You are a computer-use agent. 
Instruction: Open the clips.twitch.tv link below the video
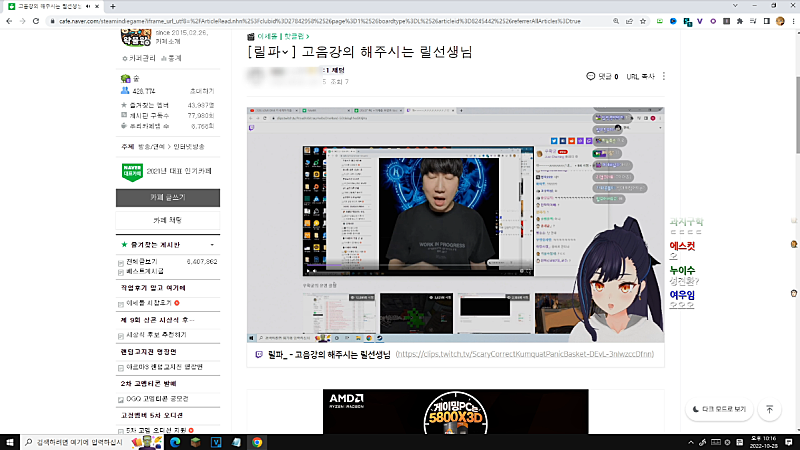pos(524,354)
